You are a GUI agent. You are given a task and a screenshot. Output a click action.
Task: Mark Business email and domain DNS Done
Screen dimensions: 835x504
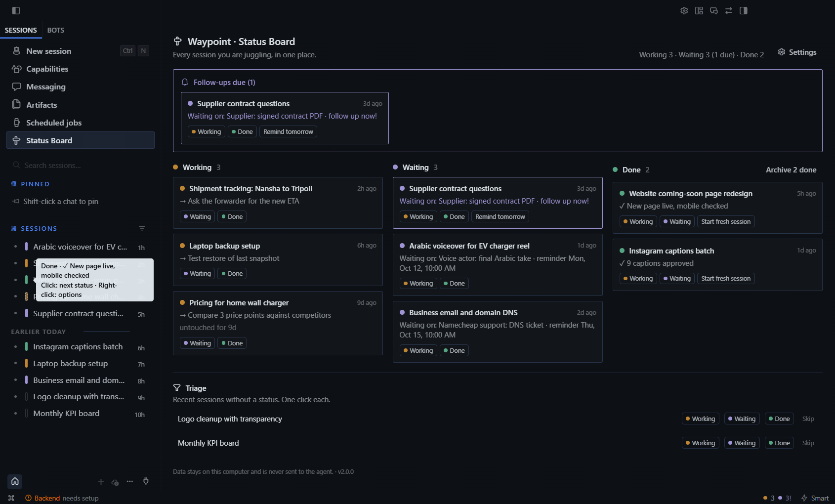[454, 351]
